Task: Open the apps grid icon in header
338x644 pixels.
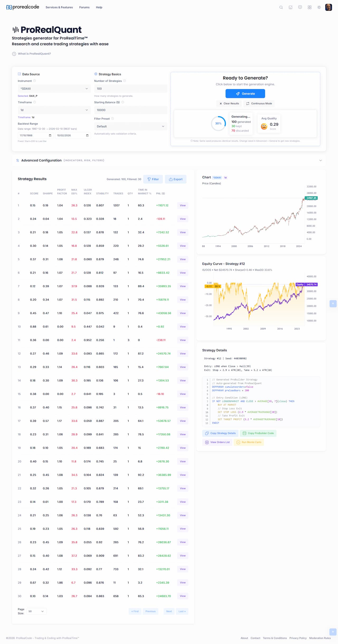Action: coord(310,7)
